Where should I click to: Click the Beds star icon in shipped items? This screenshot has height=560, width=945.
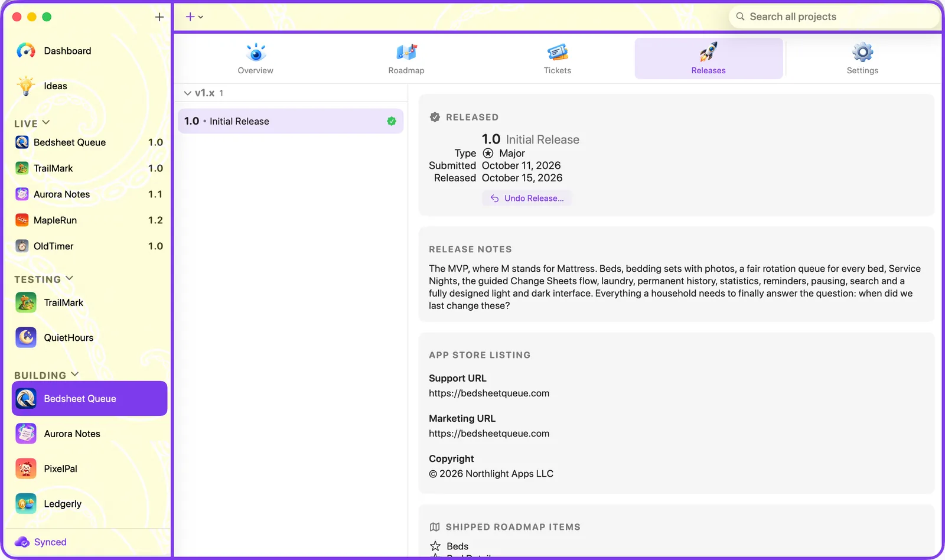(x=435, y=546)
